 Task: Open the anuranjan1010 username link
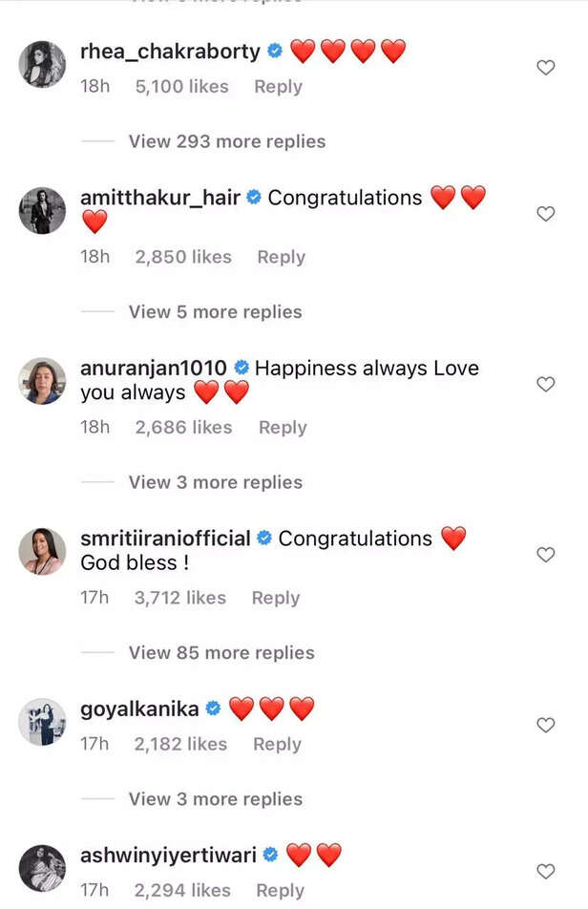click(154, 369)
